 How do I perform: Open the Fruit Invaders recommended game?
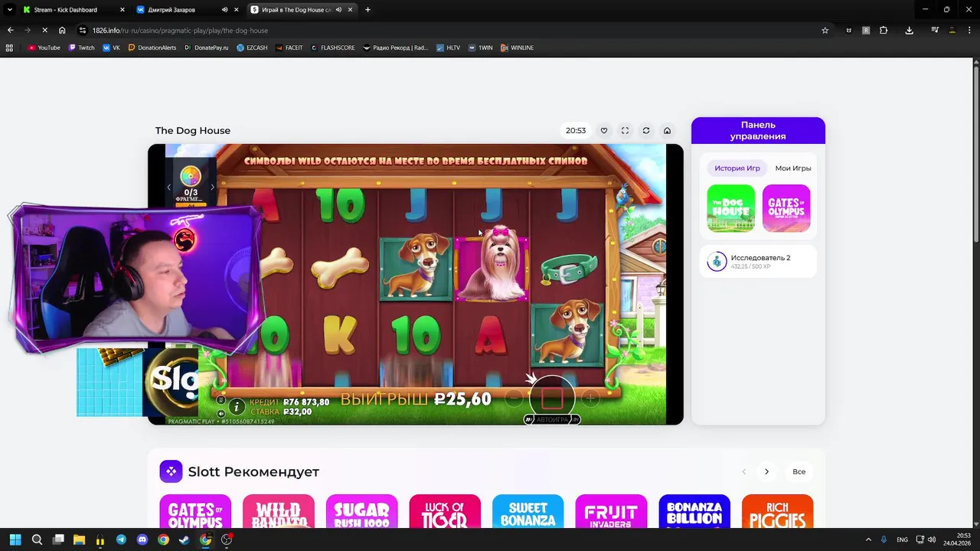(x=611, y=511)
